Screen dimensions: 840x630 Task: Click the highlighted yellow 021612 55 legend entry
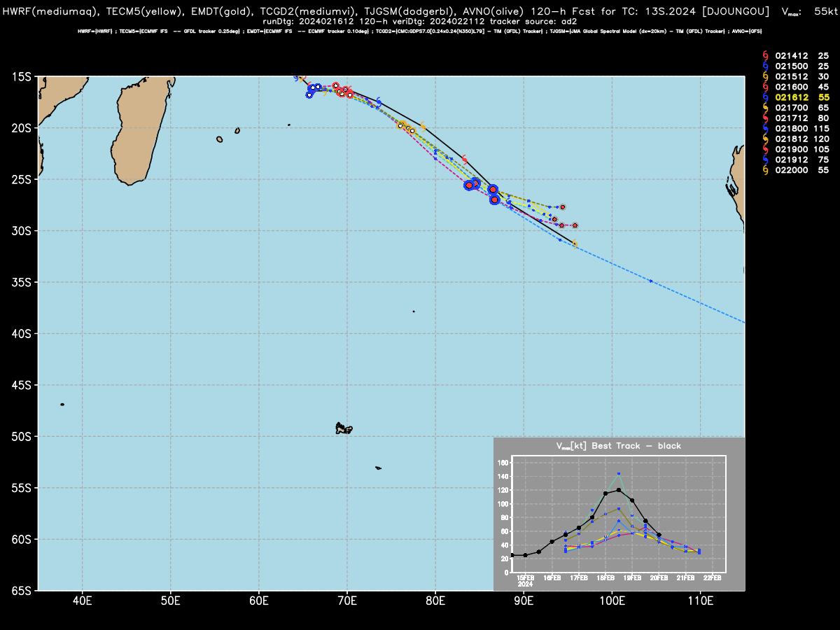tap(802, 97)
